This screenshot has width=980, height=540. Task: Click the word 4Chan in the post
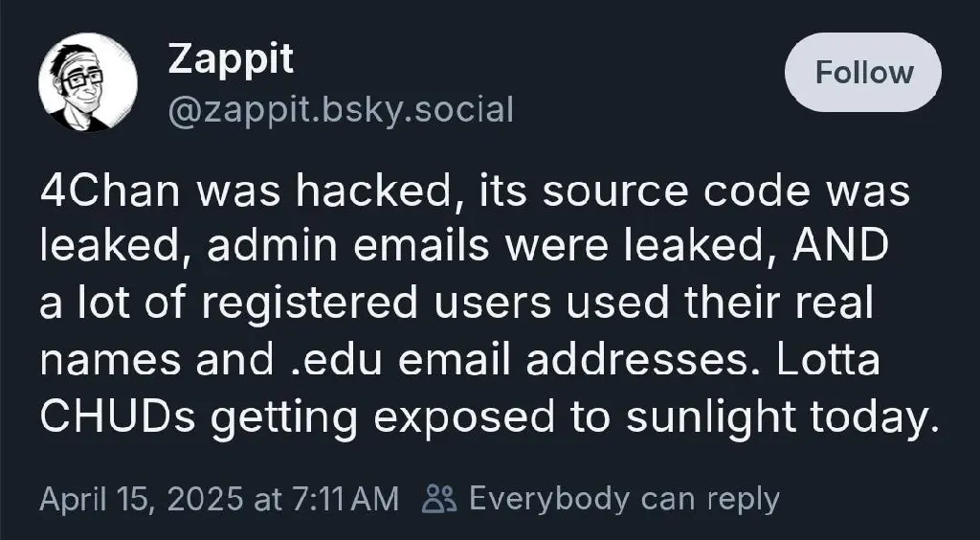tap(109, 191)
